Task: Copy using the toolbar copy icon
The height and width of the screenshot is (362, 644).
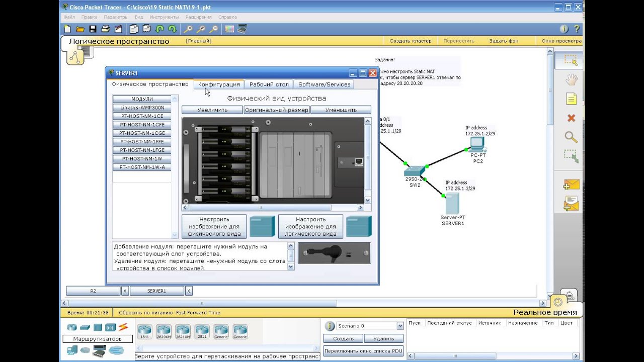Action: (x=134, y=29)
